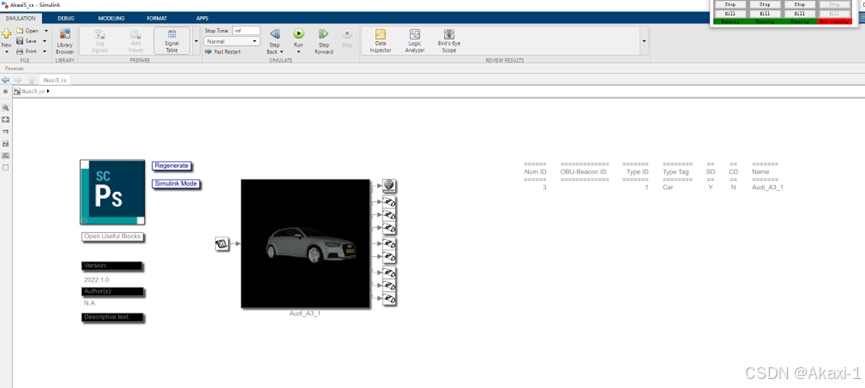Toggle the model browser hide/show icon

click(x=6, y=91)
